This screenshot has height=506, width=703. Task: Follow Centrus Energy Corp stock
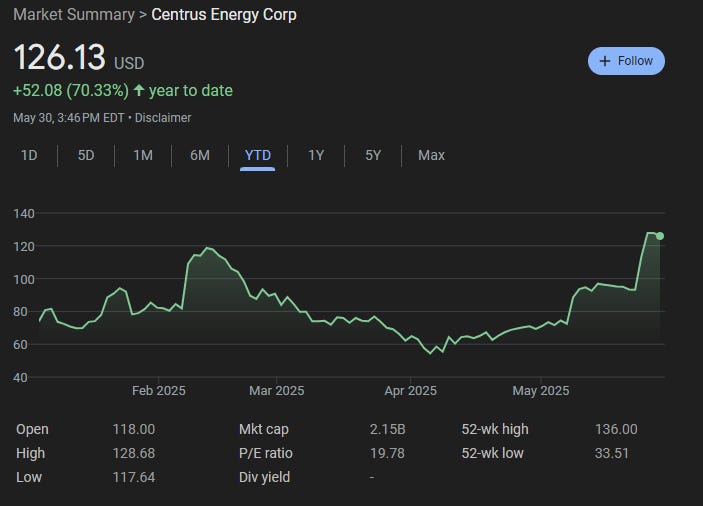tap(626, 61)
